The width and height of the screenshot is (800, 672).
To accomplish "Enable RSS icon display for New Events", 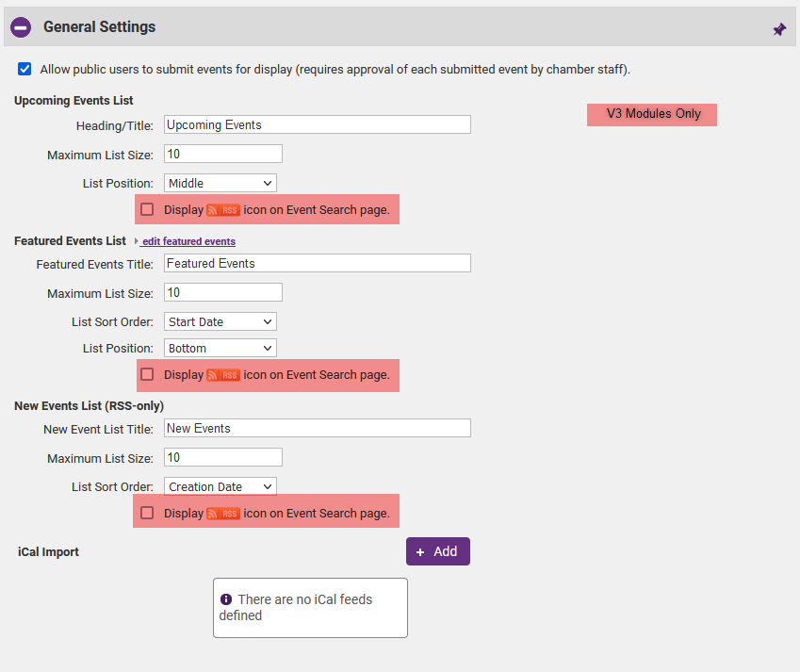I will click(147, 513).
